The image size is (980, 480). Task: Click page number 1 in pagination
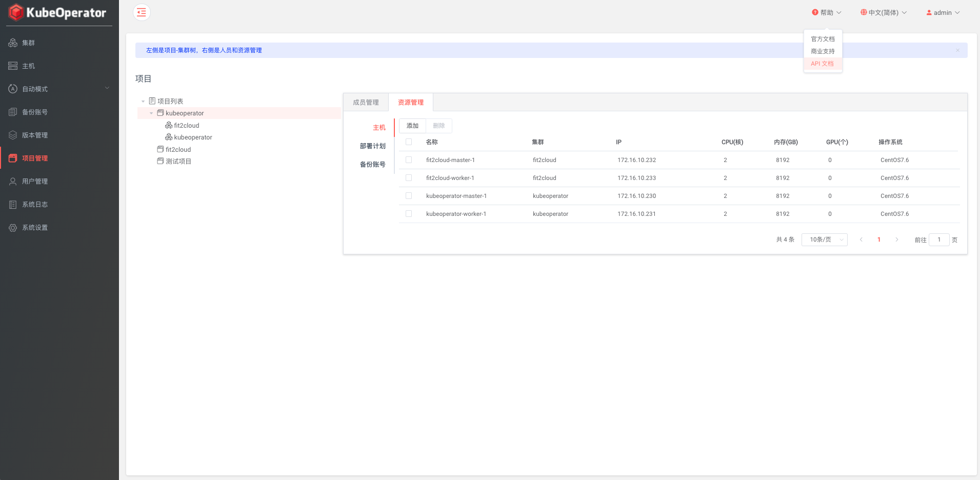[879, 239]
